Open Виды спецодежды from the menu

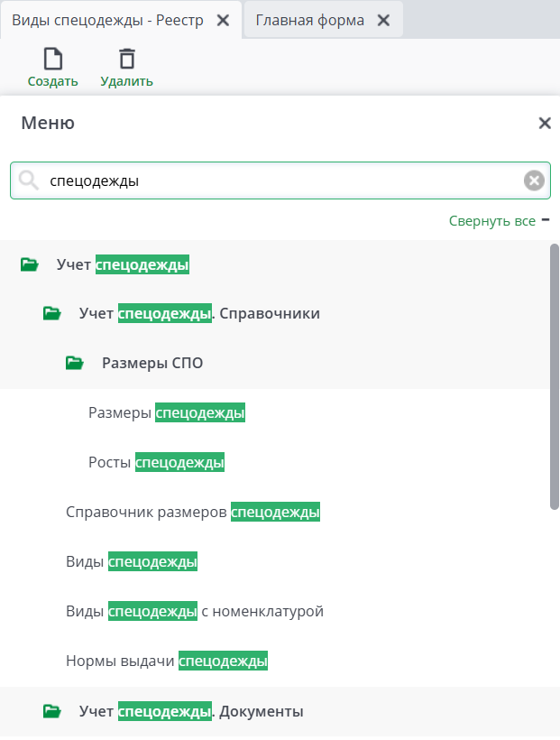(132, 560)
